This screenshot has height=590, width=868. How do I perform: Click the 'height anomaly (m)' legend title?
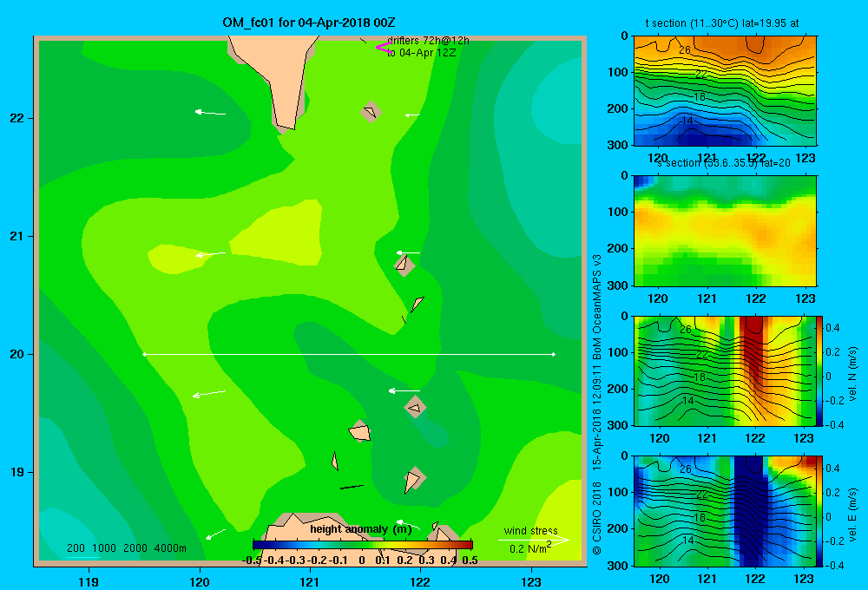pos(361,529)
